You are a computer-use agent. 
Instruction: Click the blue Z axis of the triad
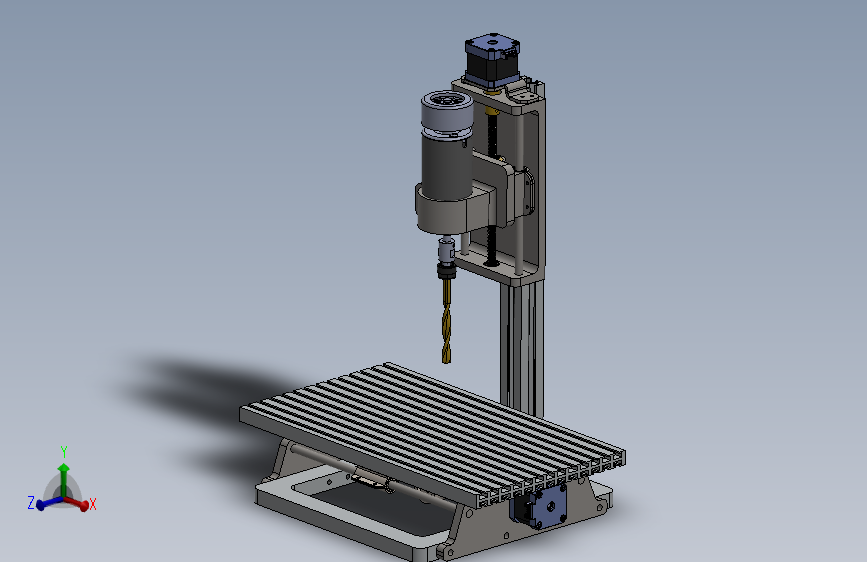tap(47, 503)
